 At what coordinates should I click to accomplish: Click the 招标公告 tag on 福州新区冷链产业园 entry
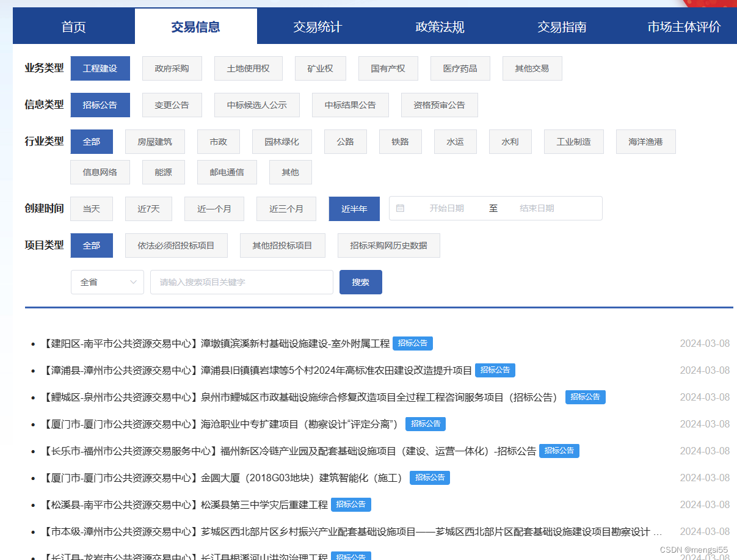click(559, 451)
